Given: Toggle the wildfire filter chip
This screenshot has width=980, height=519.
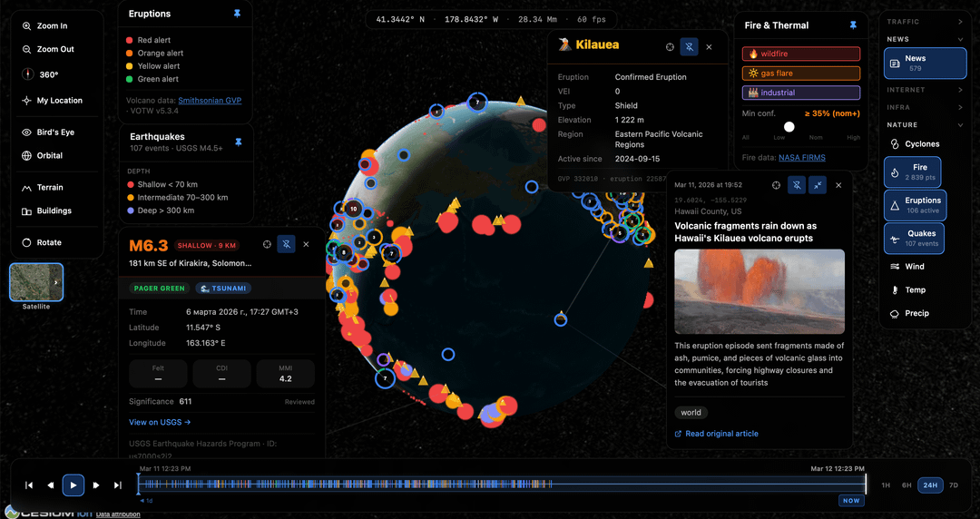Looking at the screenshot, I should (x=800, y=54).
